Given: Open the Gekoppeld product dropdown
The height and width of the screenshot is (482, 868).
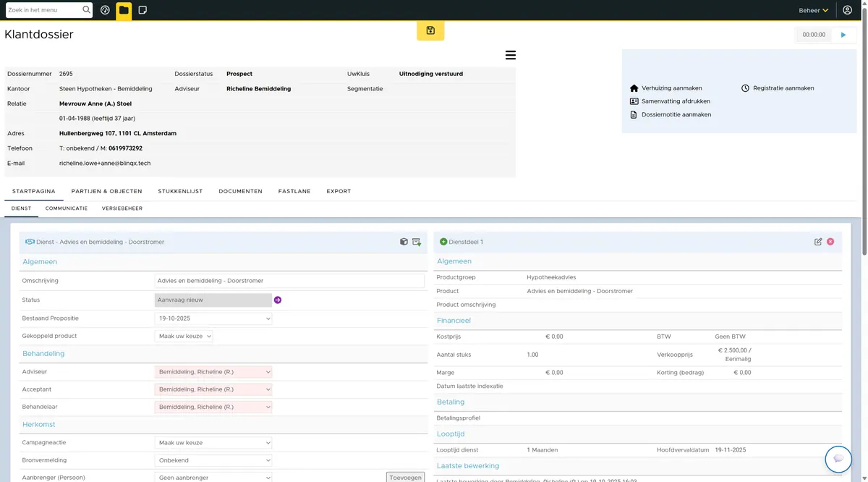Looking at the screenshot, I should coord(184,336).
